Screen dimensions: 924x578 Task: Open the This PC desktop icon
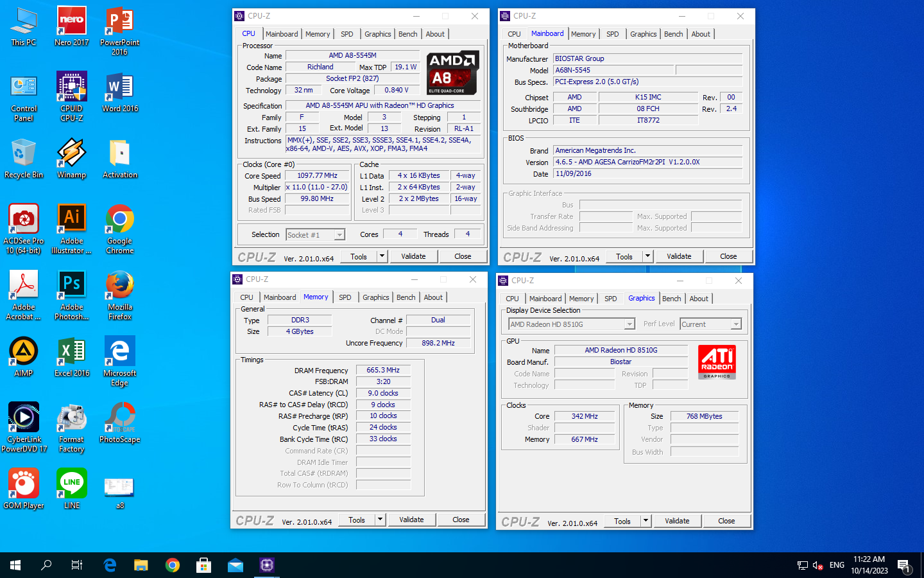click(x=24, y=27)
